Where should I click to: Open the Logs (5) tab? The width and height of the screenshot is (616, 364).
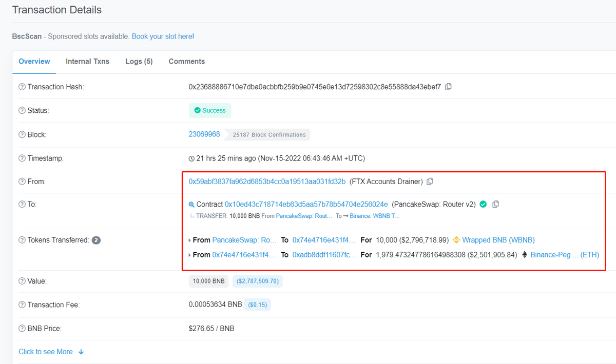[x=139, y=61]
